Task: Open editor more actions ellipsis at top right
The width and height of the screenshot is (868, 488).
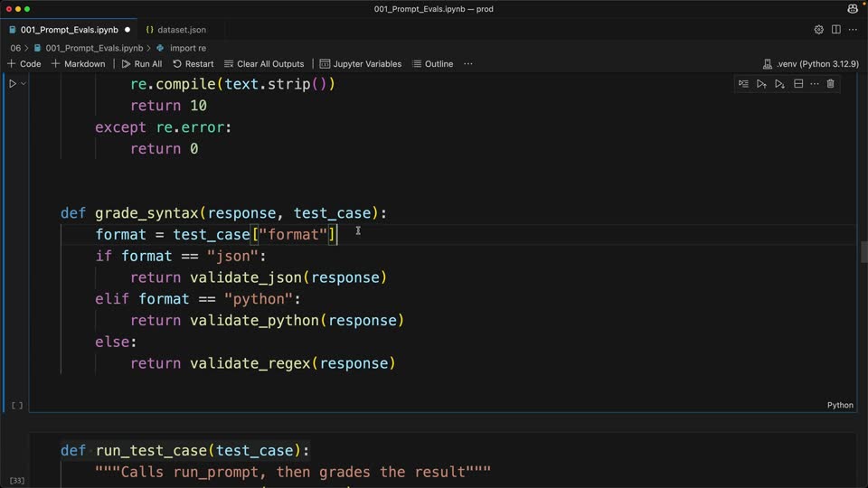Action: [x=853, y=29]
